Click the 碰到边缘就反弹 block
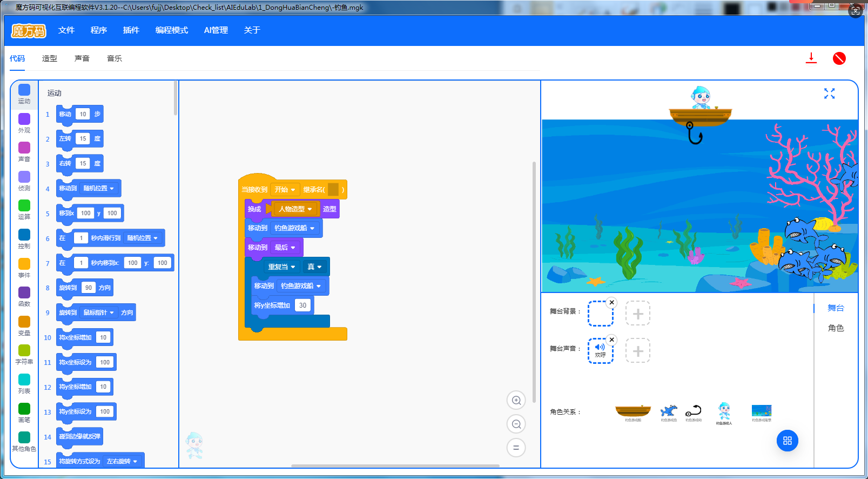Viewport: 868px width, 479px height. click(x=80, y=436)
